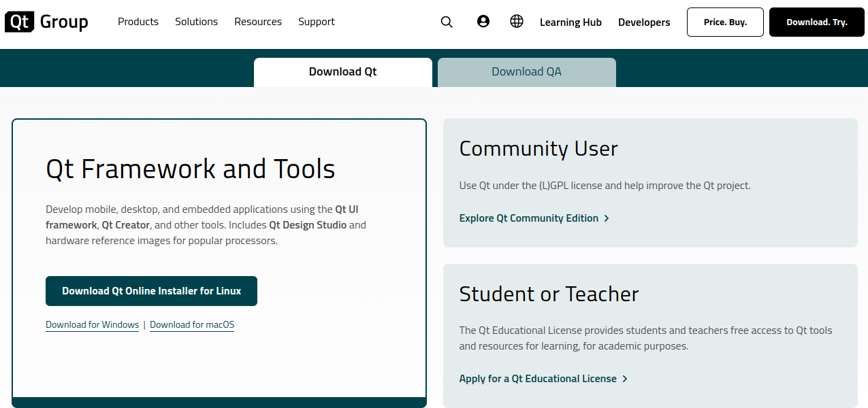Open the Support menu
The image size is (868, 408).
pyautogui.click(x=317, y=22)
